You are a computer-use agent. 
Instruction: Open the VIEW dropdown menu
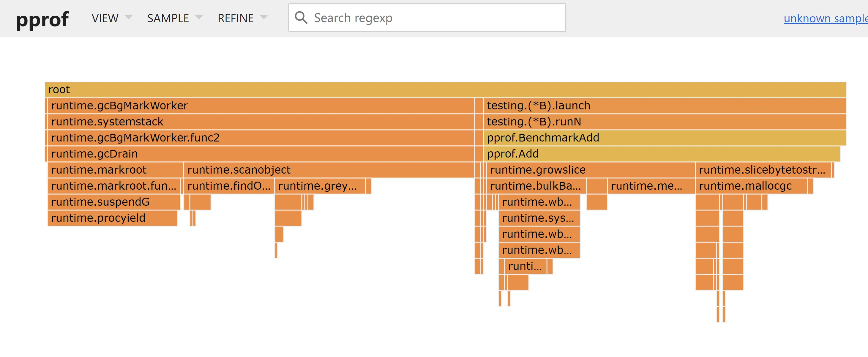click(111, 18)
